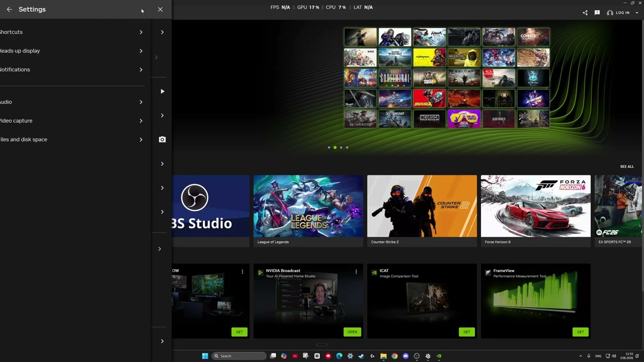Viewport: 644px width, 362px height.
Task: Open the Settings gear taskbar icon
Action: 350,356
